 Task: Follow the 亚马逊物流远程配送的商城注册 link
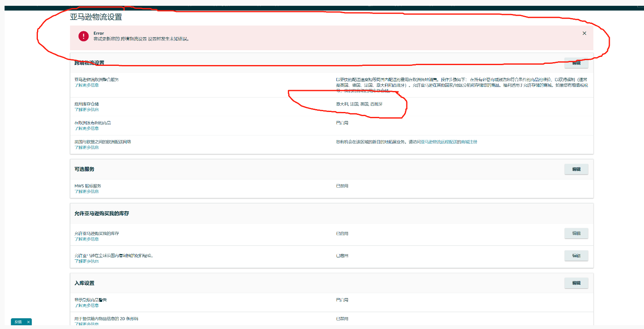(449, 142)
